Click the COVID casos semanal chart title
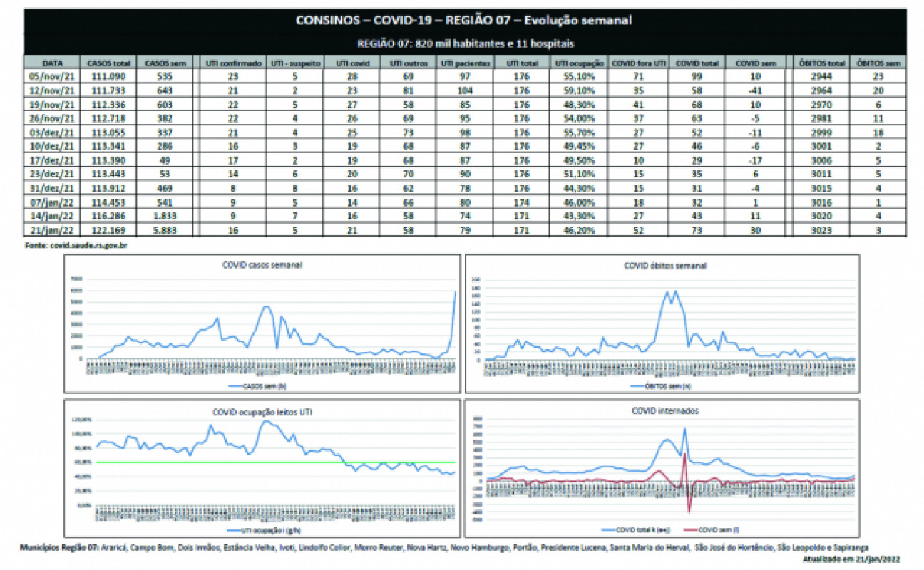Screen dimensions: 924x570 coord(261,264)
